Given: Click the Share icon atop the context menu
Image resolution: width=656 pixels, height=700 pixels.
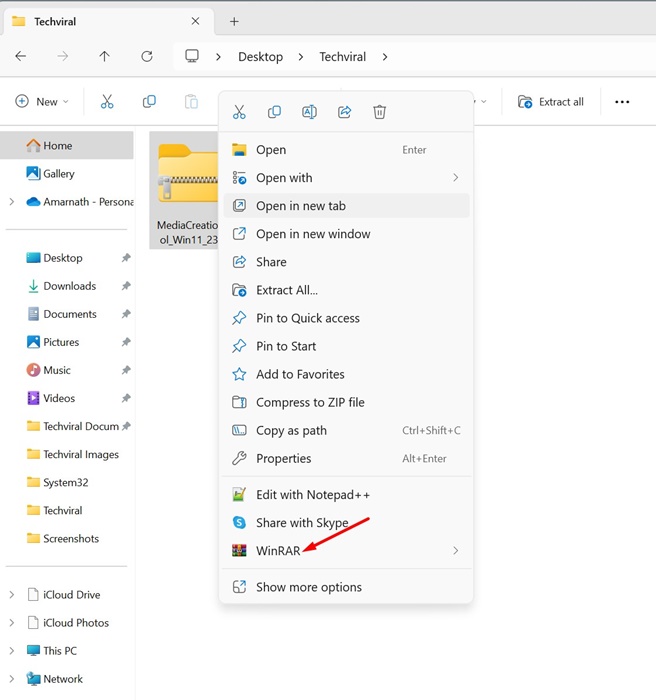Looking at the screenshot, I should [x=344, y=112].
